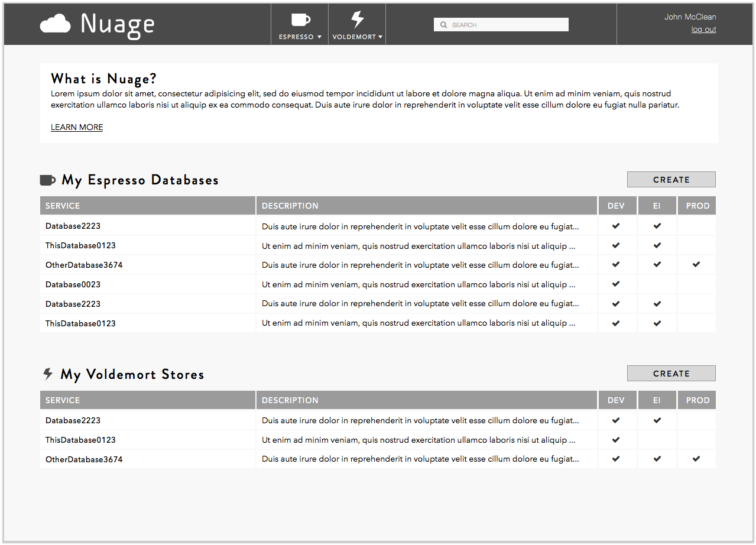This screenshot has width=756, height=545.
Task: Select the PROD column header in Espresso table
Action: (697, 206)
